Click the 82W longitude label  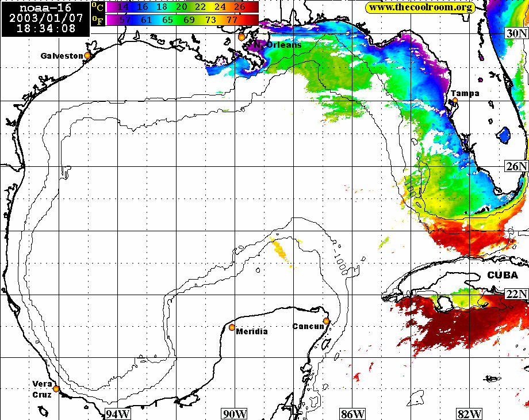pos(469,414)
